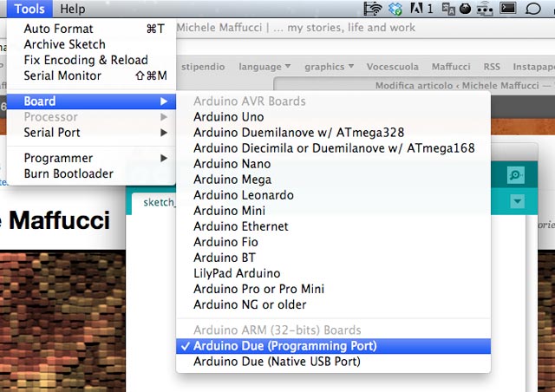Open the Serial Monitor magnifier icon
The height and width of the screenshot is (392, 555).
pyautogui.click(x=516, y=175)
